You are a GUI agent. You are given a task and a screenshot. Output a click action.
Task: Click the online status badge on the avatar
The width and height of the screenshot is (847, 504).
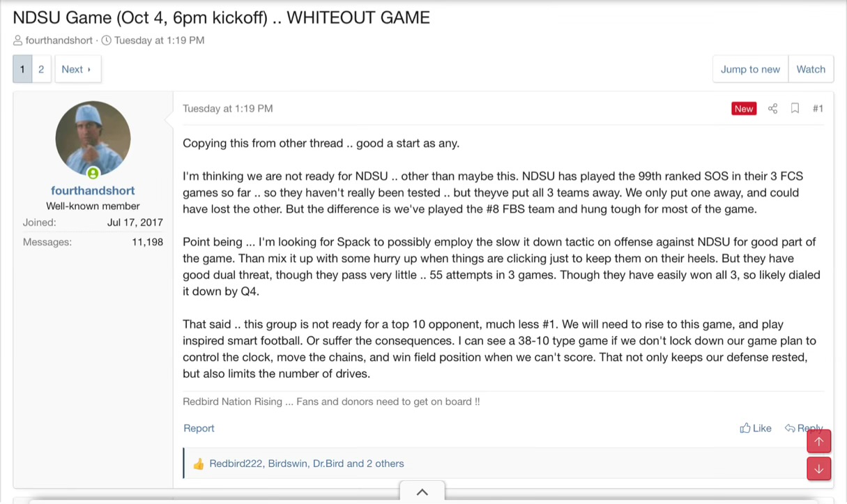point(93,173)
